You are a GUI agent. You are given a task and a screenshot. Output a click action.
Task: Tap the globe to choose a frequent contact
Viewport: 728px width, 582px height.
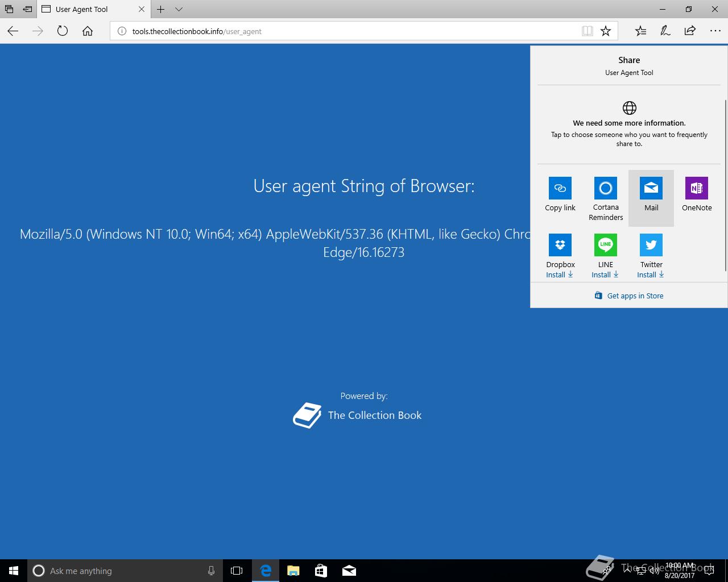point(629,107)
